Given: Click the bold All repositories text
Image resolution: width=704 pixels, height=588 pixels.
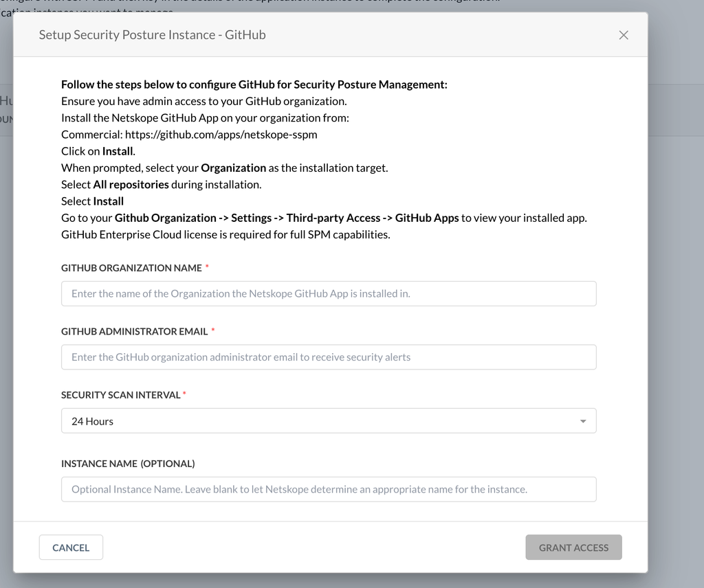Looking at the screenshot, I should pyautogui.click(x=131, y=185).
